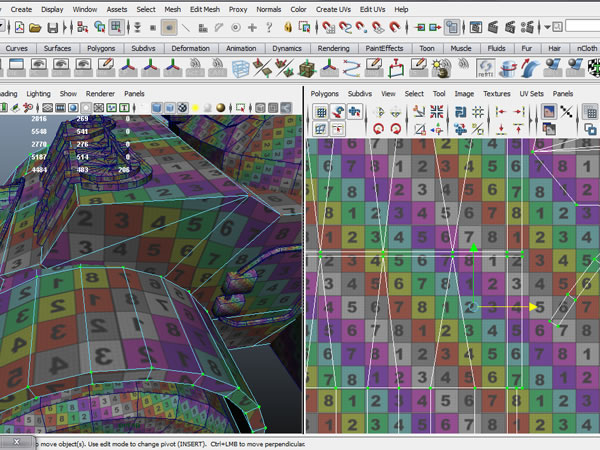This screenshot has width=600, height=450.
Task: Toggle the line selection mask
Action: 186,28
